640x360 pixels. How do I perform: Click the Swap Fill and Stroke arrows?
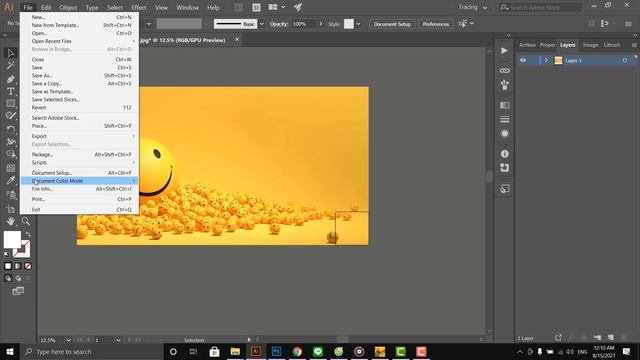coord(28,234)
